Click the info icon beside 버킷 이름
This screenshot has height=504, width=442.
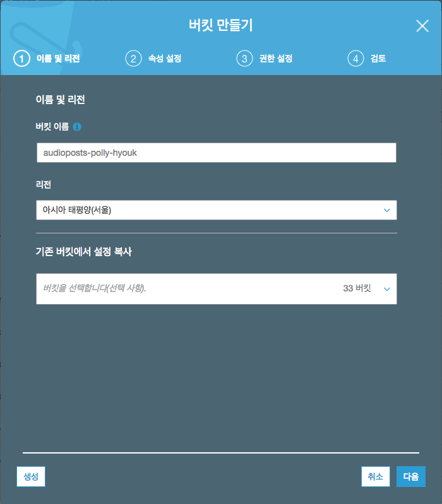[77, 127]
